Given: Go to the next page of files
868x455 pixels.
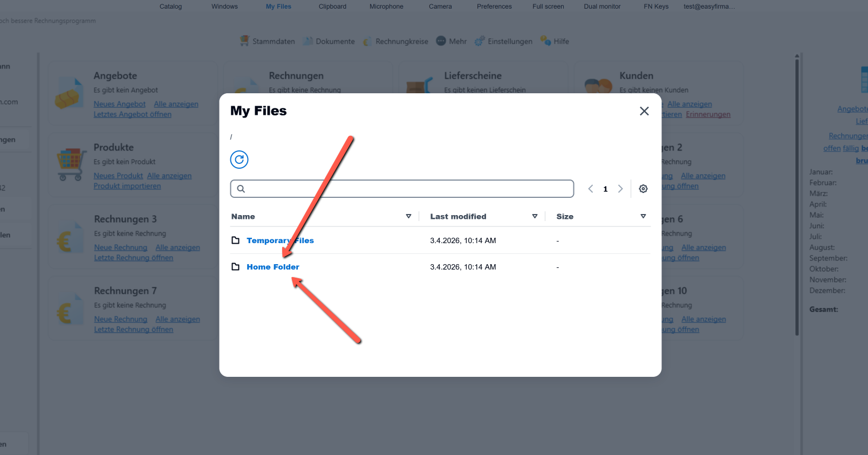Looking at the screenshot, I should 620,189.
